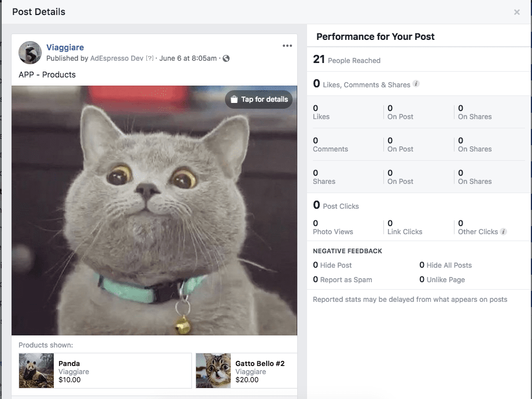Select the Gatto Bello #2 product thumbnail

[213, 371]
